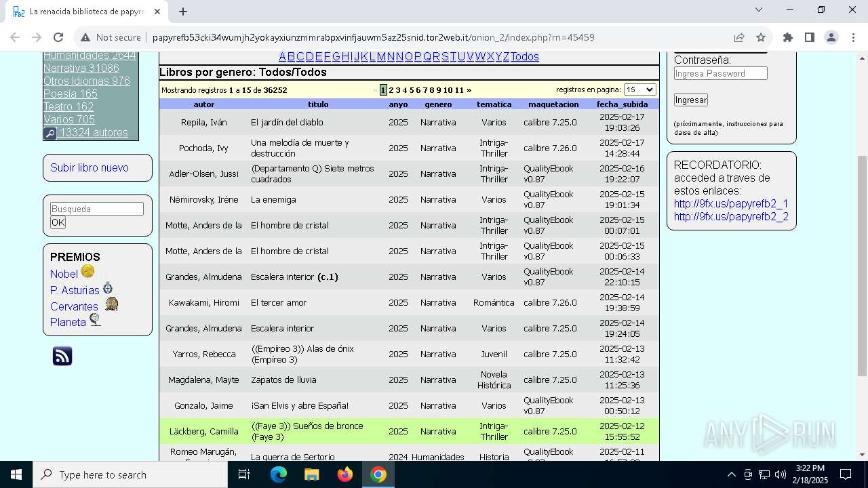
Task: Filter by letter Z in alphabet index
Action: 506,56
